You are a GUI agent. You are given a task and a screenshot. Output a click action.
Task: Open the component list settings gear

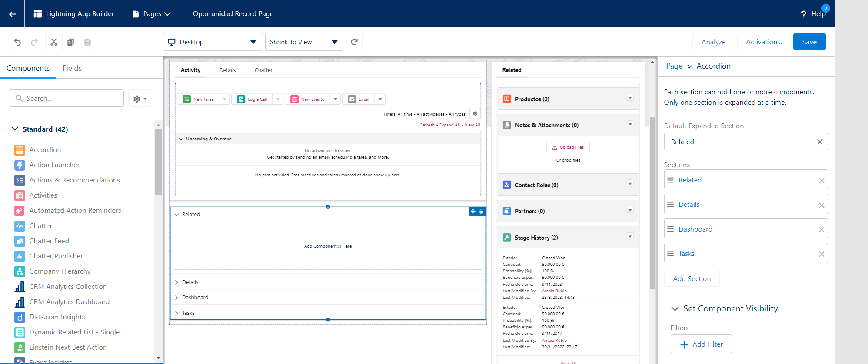[x=140, y=99]
